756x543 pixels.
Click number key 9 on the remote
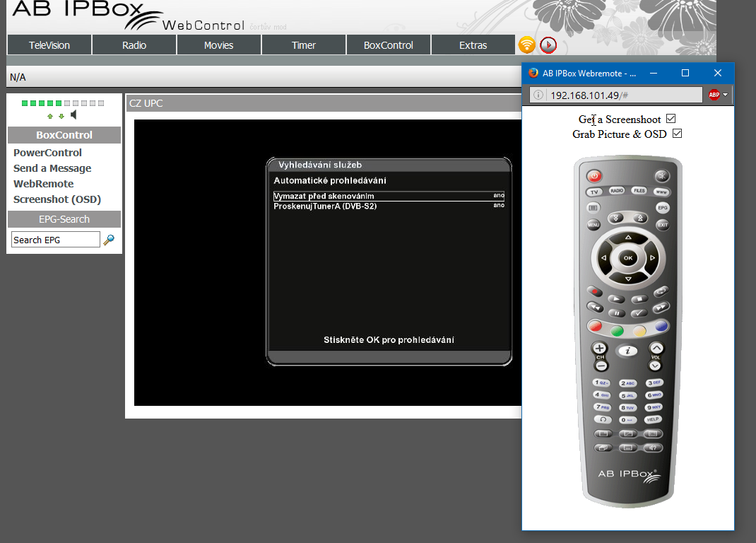point(654,407)
